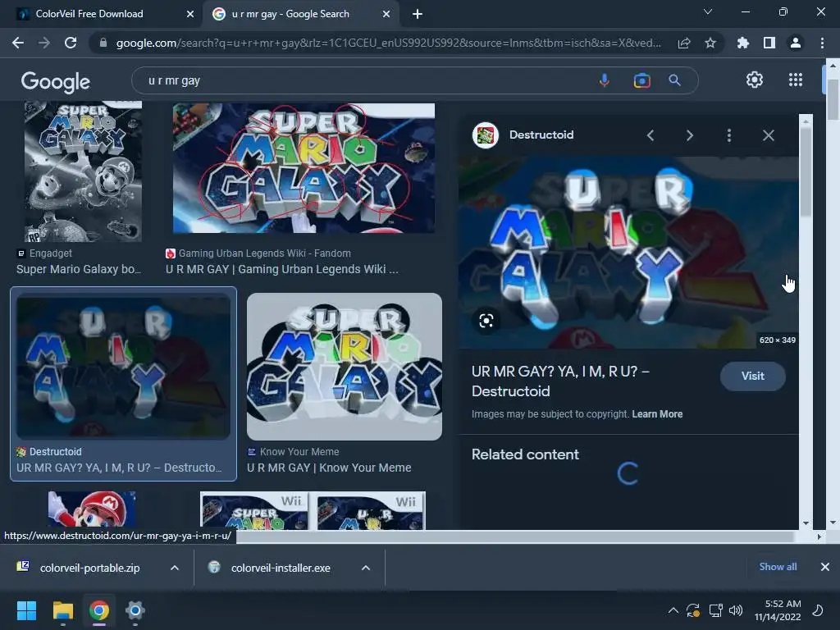Screen dimensions: 840x630
Task: Open the new tab plus button
Action: click(x=418, y=14)
